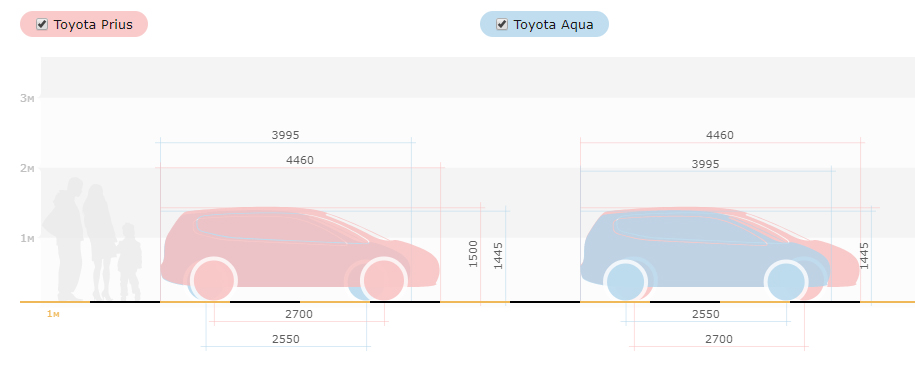Click the 4460 length label above left car
The height and width of the screenshot is (366, 915).
coord(300,160)
